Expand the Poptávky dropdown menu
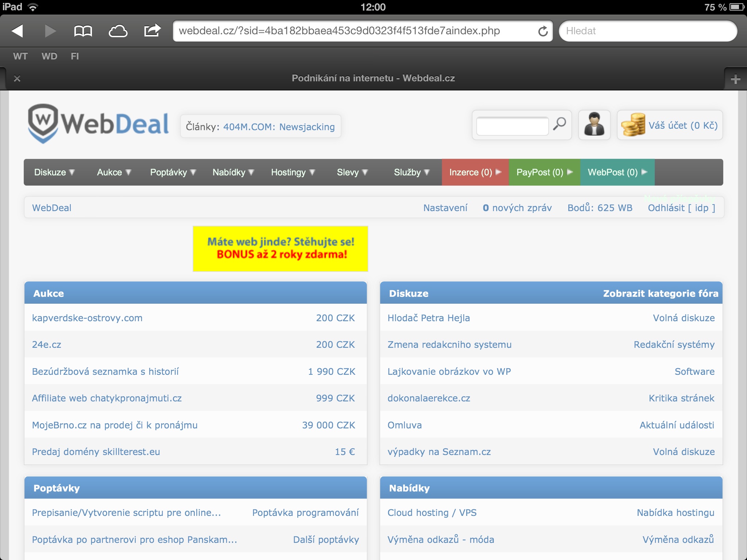 pos(173,172)
